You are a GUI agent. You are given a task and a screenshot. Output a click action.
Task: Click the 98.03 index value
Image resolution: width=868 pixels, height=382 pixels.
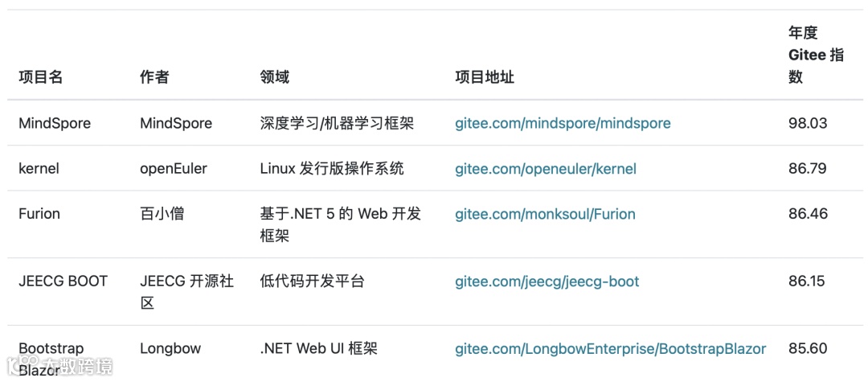point(808,123)
